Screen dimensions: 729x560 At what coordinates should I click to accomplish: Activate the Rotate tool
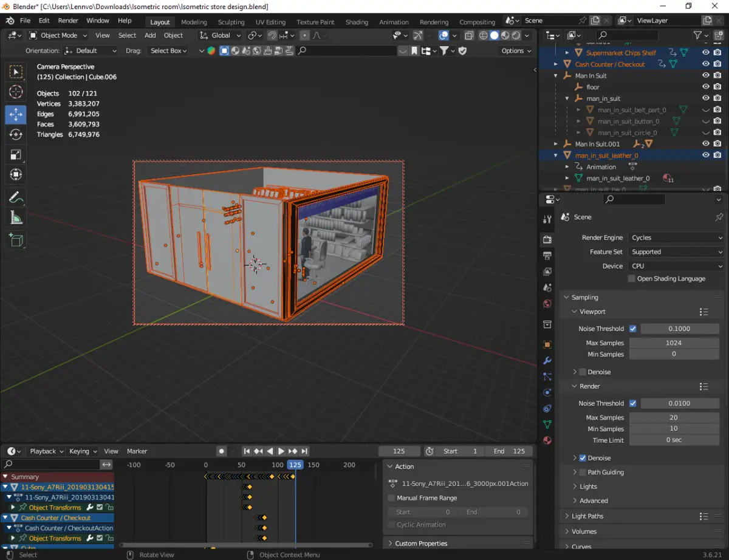tap(16, 134)
